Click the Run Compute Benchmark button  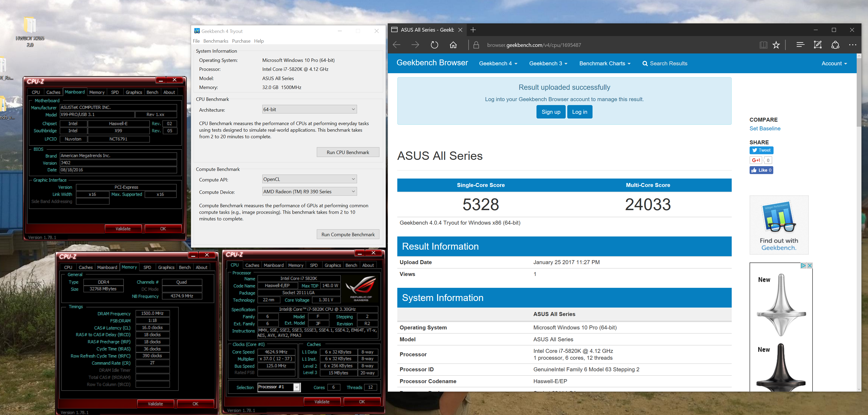(348, 234)
